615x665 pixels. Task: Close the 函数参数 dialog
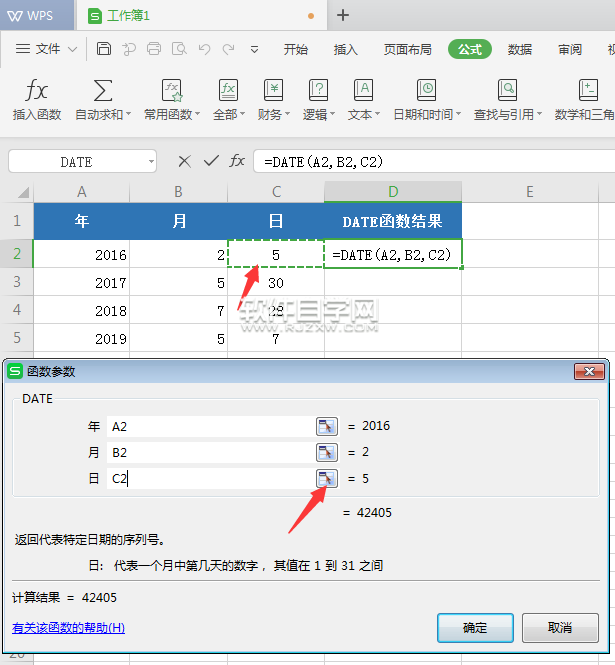589,372
